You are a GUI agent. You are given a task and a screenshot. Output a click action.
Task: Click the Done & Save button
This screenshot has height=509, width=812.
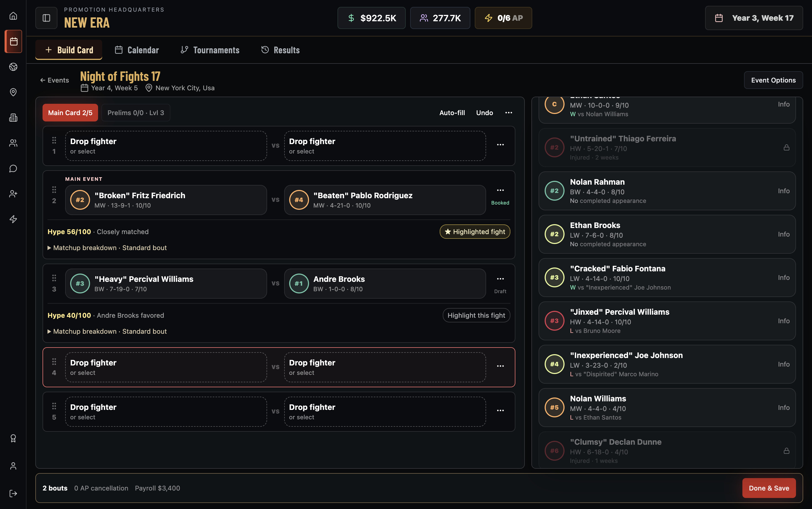click(x=769, y=488)
